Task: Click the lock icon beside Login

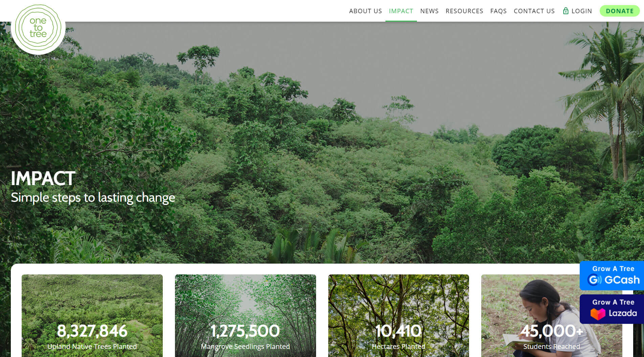Action: [x=565, y=11]
